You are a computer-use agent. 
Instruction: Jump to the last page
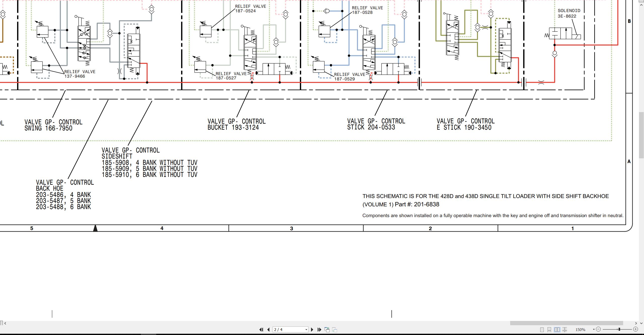click(x=319, y=329)
